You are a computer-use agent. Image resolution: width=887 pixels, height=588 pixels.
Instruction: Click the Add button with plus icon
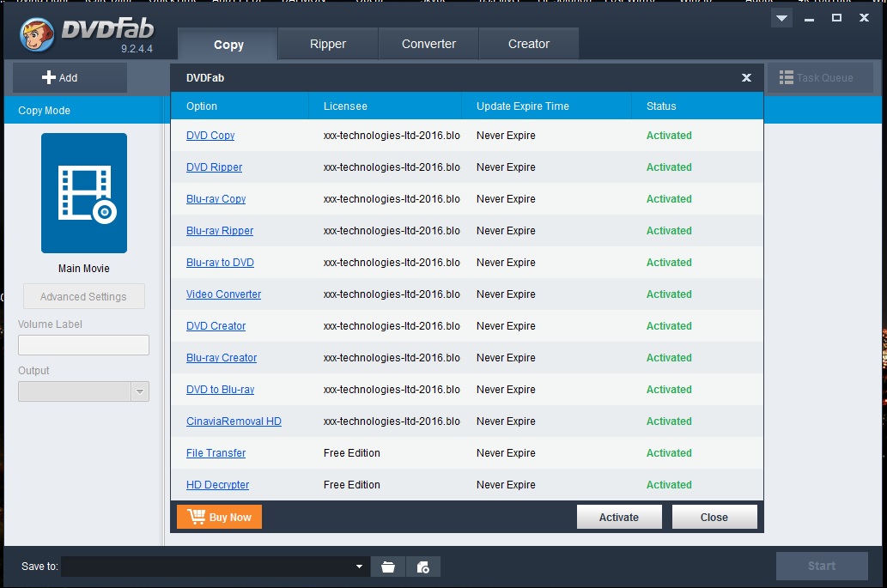pyautogui.click(x=70, y=77)
